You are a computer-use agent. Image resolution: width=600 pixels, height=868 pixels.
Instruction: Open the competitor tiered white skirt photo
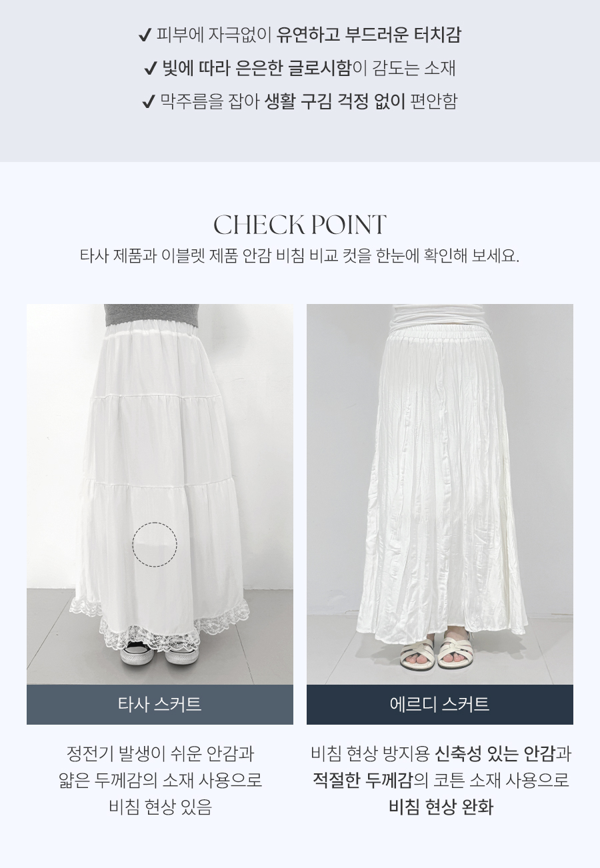[160, 495]
